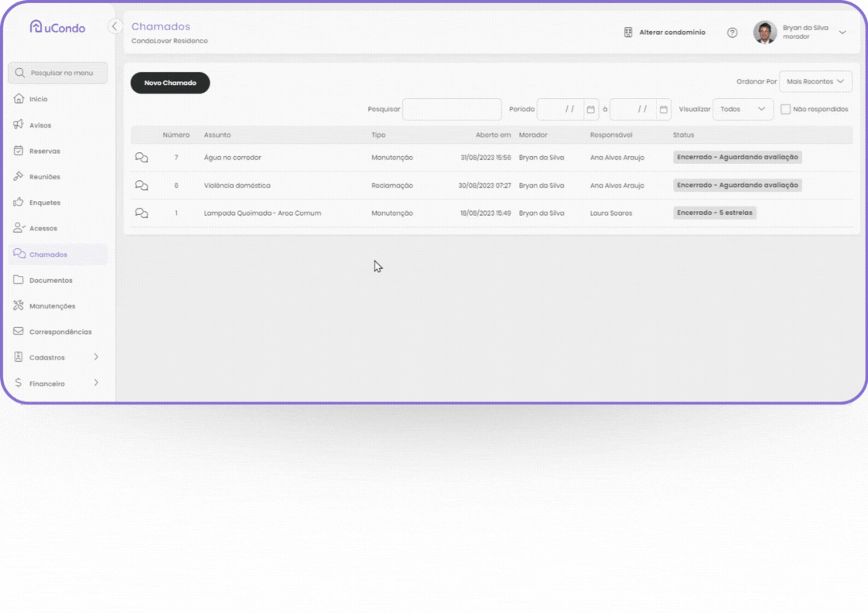Open the Mais Recentes sort dropdown

tap(815, 82)
